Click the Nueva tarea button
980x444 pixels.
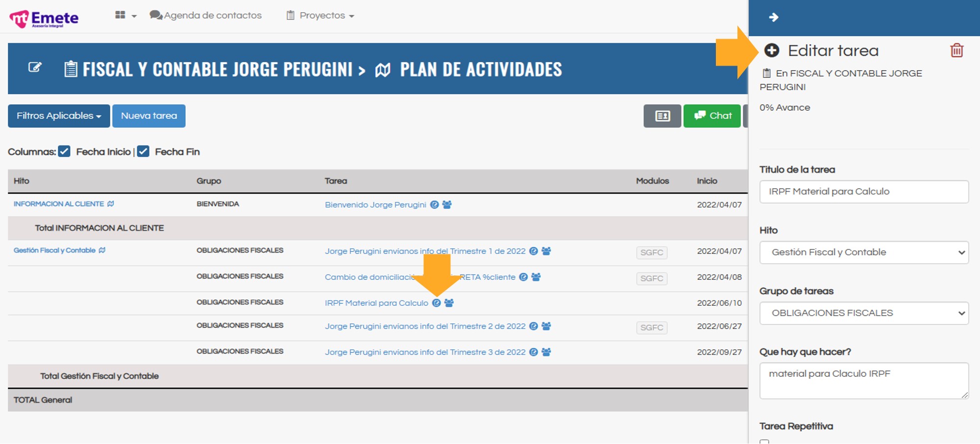[149, 116]
